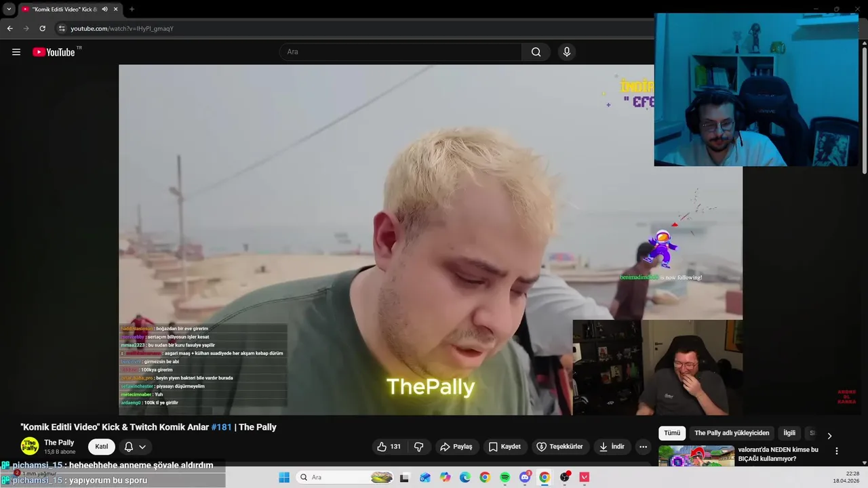Select the İlgili filter chip

click(789, 433)
